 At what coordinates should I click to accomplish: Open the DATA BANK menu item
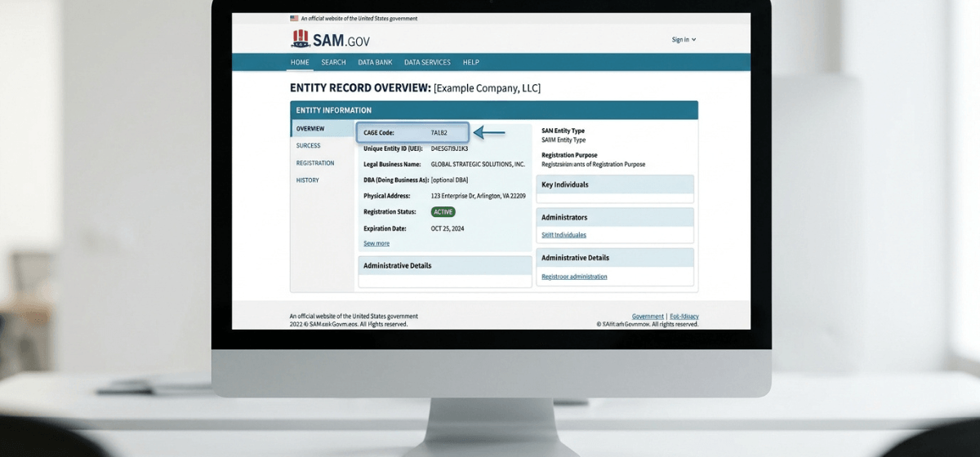[x=376, y=62]
